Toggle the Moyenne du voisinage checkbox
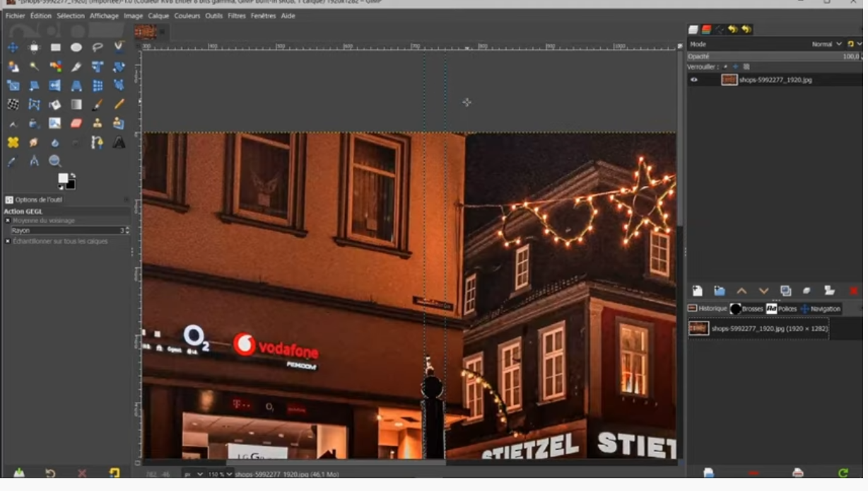The height and width of the screenshot is (491, 868). click(8, 221)
